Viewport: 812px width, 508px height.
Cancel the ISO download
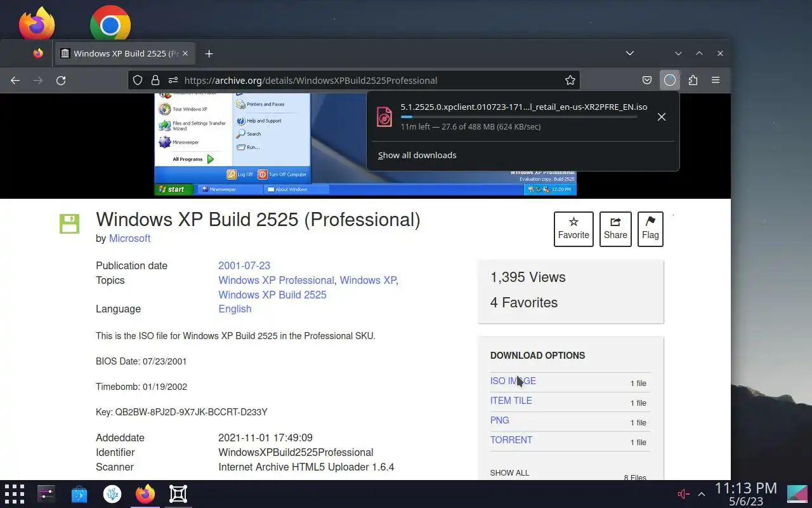662,117
